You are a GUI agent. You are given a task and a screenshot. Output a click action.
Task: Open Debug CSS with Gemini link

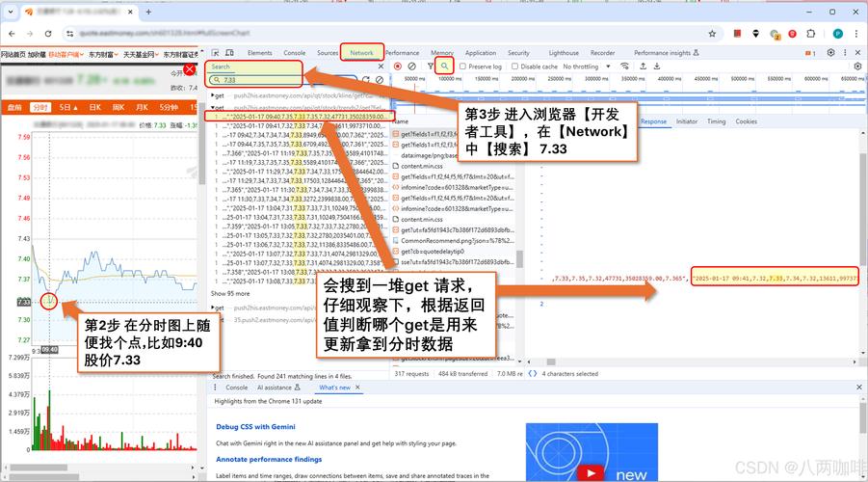255,427
